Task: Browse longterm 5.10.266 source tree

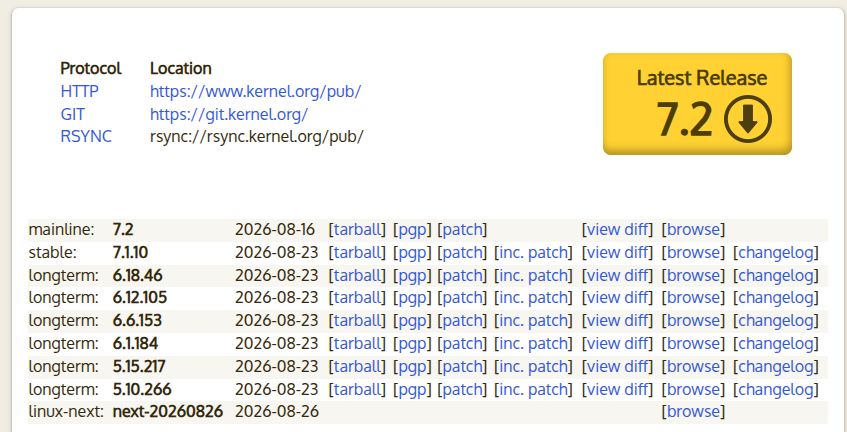Action: (693, 389)
